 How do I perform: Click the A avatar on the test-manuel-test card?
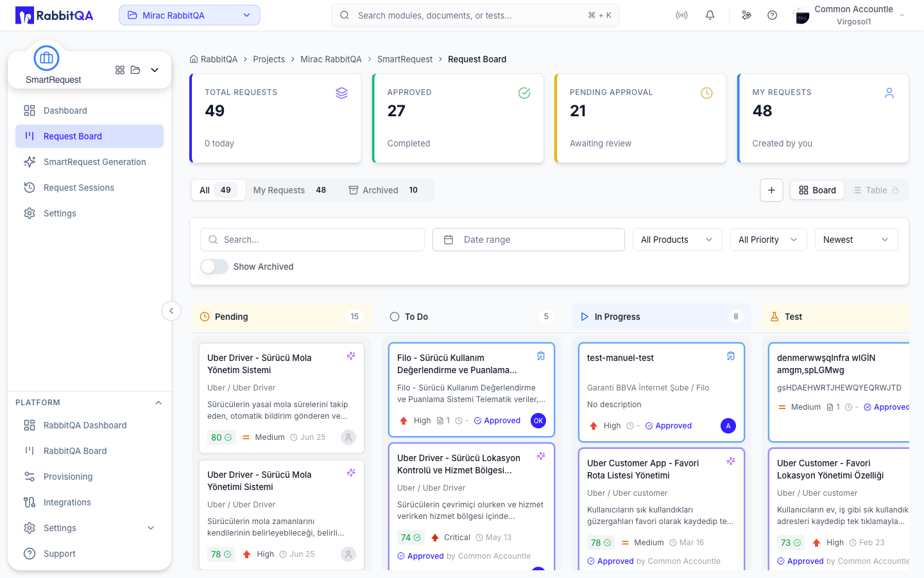(728, 426)
